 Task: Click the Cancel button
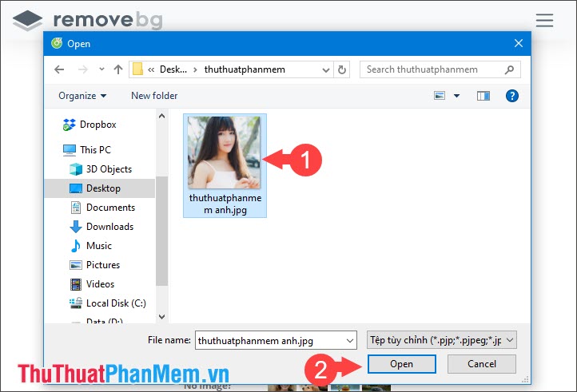pyautogui.click(x=482, y=364)
